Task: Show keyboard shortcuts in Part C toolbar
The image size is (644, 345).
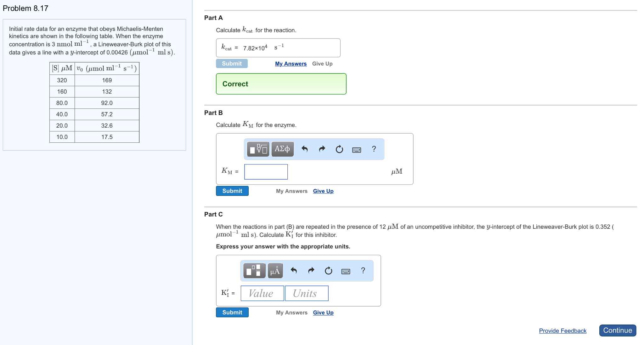Action: pos(346,271)
